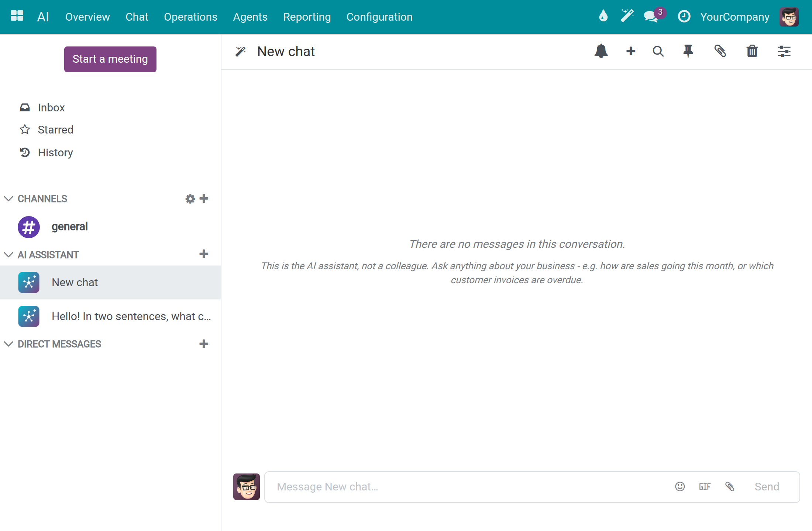
Task: Show pinned messages with pin icon
Action: tap(688, 51)
